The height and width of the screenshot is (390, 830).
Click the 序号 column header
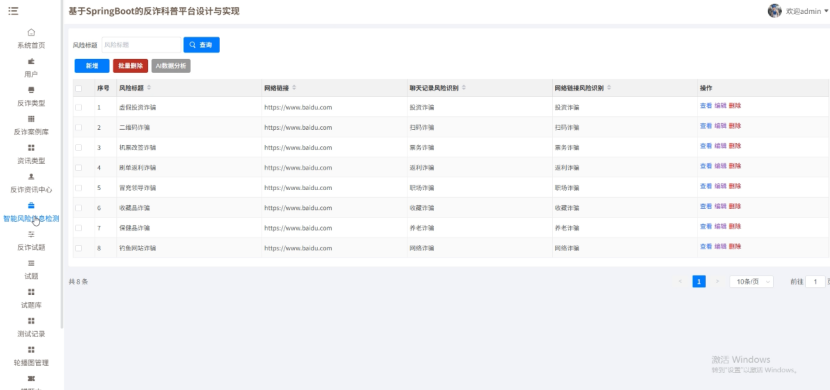click(x=103, y=88)
